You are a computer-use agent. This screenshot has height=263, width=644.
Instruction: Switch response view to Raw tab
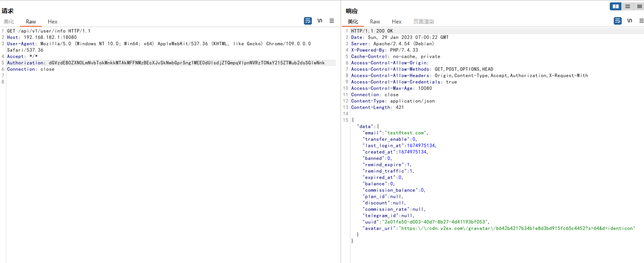[x=375, y=21]
